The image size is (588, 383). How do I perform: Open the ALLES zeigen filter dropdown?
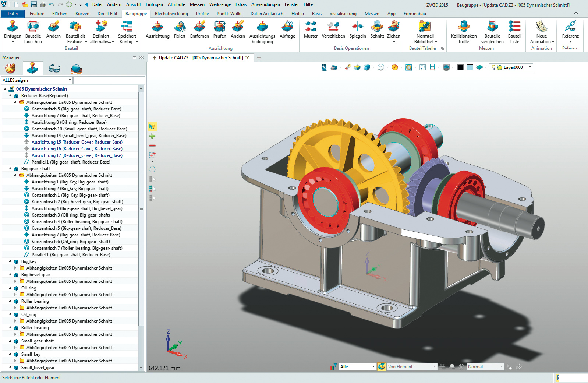[70, 80]
